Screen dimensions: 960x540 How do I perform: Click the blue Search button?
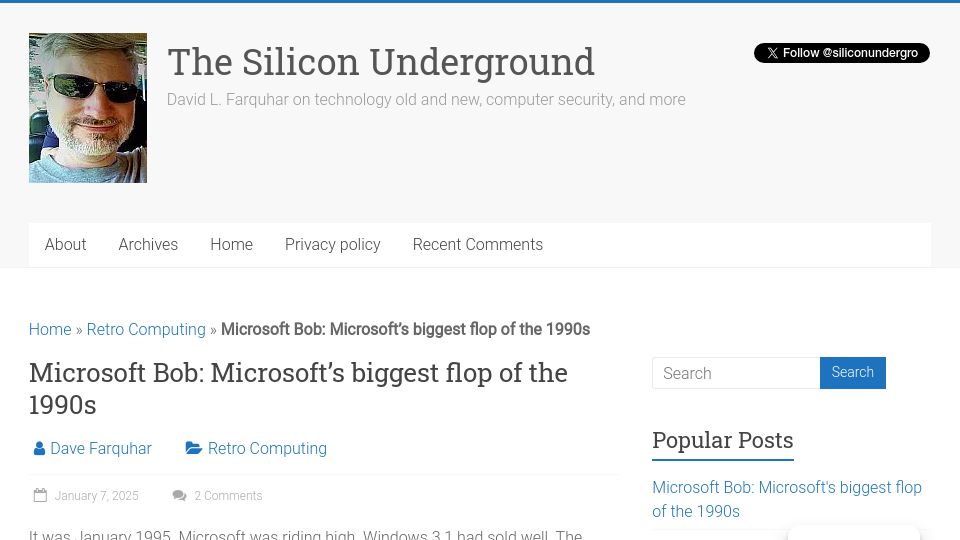tap(852, 373)
